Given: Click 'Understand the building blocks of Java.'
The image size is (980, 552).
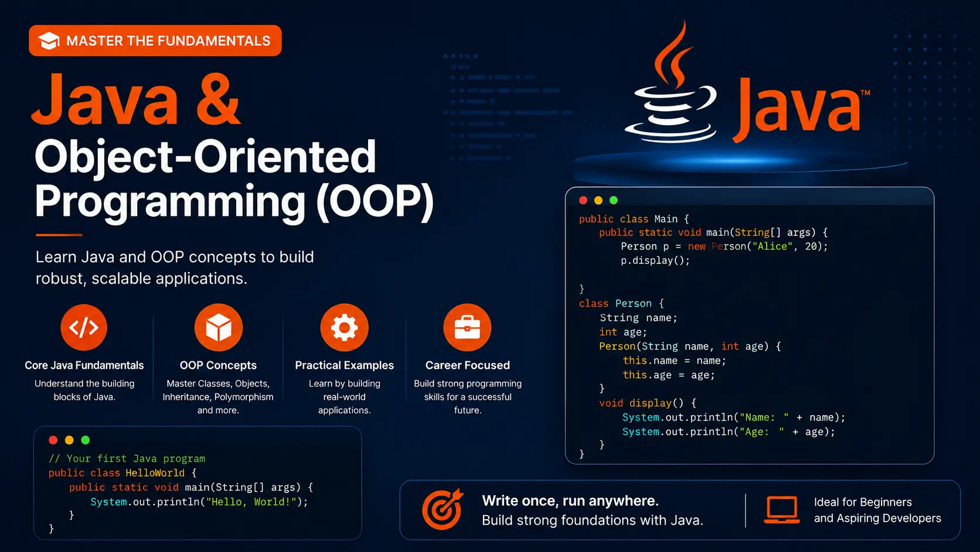Looking at the screenshot, I should tap(84, 390).
